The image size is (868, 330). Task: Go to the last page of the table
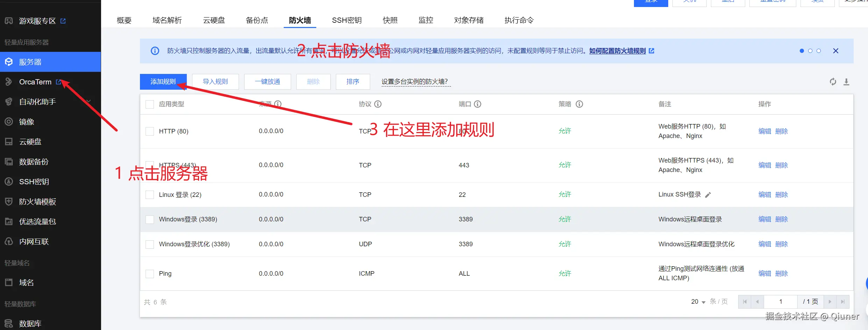(843, 302)
